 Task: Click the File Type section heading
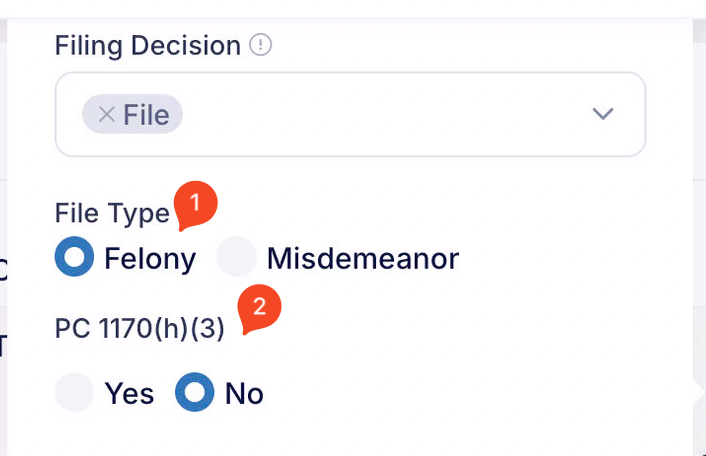(112, 213)
